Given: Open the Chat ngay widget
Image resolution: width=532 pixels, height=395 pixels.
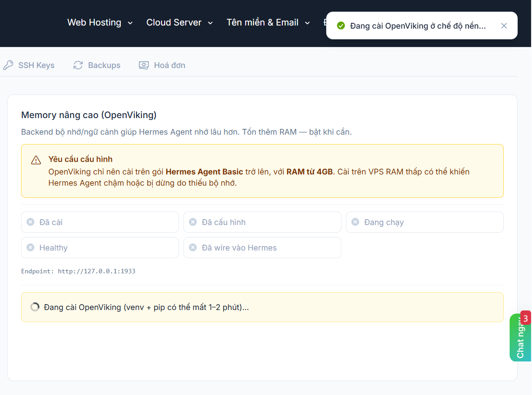Looking at the screenshot, I should 520,338.
